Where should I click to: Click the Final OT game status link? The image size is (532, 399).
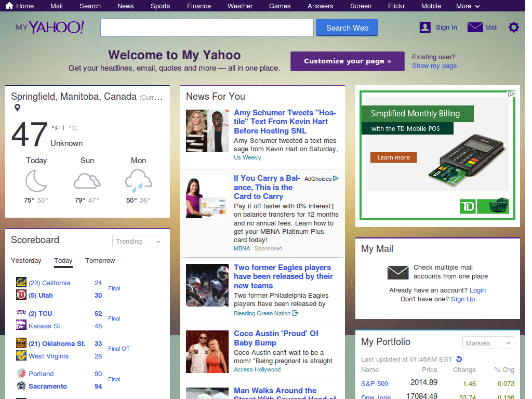pyautogui.click(x=119, y=349)
